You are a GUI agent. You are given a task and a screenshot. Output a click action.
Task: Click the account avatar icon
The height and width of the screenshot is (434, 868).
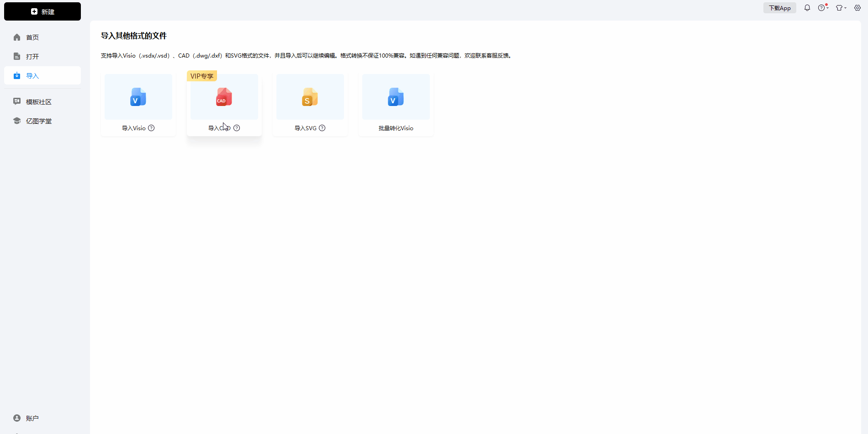17,418
